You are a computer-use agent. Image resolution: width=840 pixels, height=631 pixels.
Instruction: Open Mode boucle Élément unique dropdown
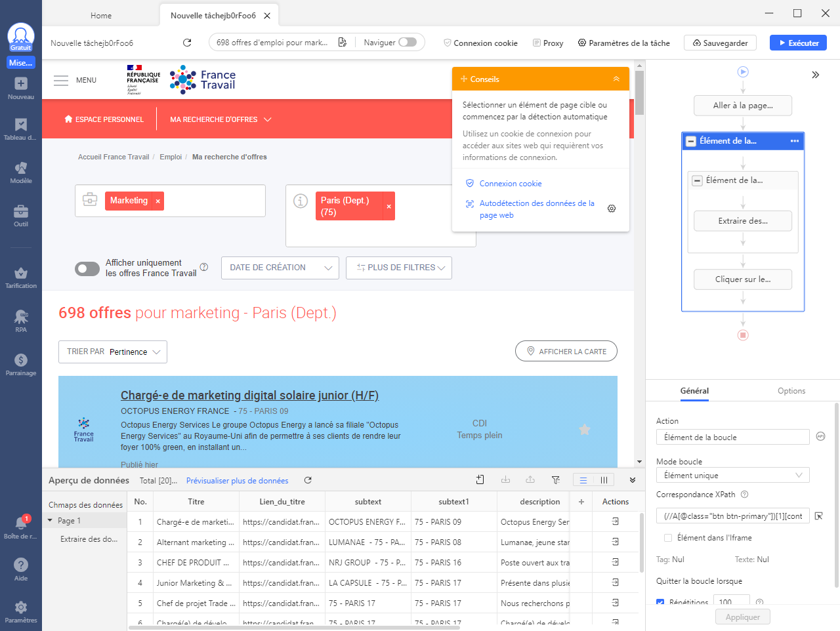tap(733, 475)
